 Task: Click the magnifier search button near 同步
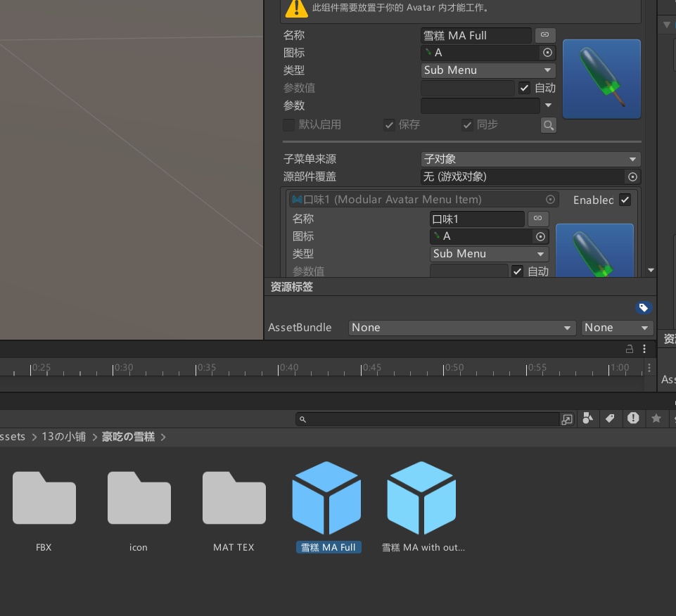pyautogui.click(x=549, y=125)
